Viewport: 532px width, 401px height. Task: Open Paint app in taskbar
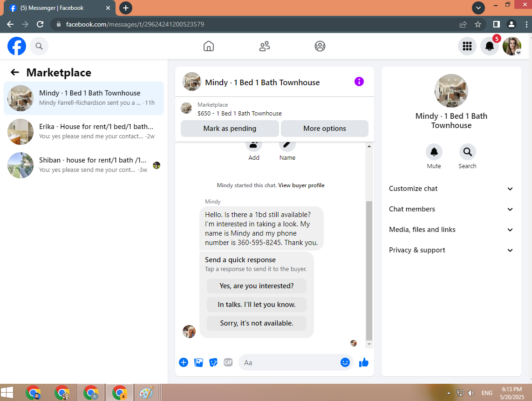pyautogui.click(x=147, y=393)
